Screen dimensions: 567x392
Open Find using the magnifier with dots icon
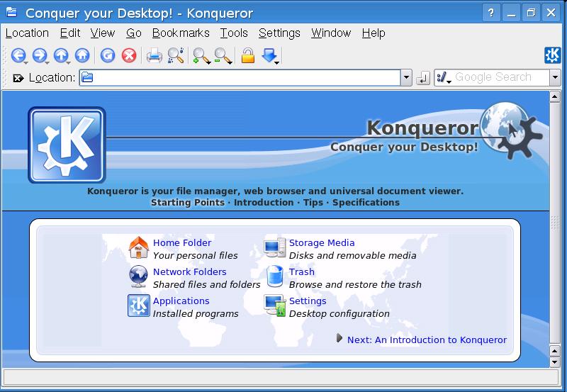click(176, 56)
